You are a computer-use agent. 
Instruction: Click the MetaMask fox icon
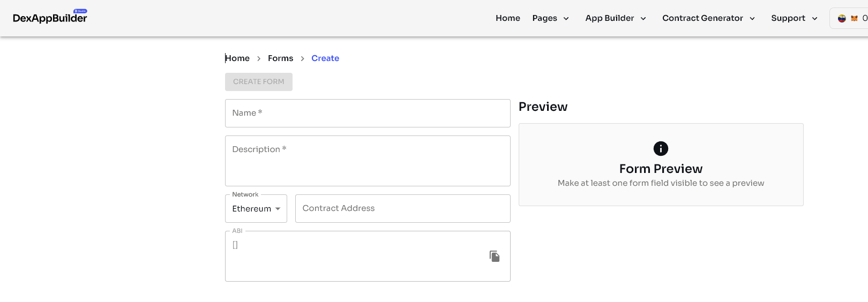click(854, 18)
